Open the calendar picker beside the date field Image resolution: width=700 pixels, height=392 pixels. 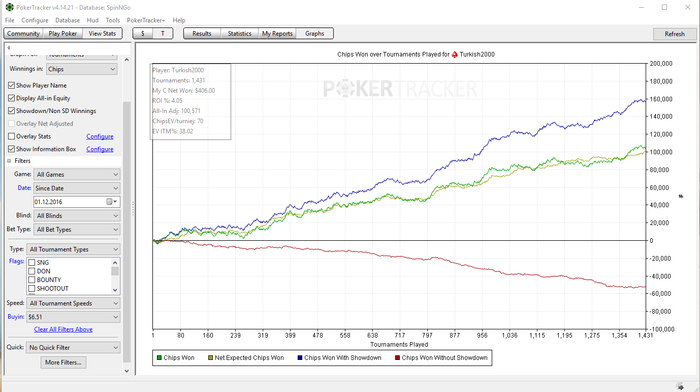point(111,202)
